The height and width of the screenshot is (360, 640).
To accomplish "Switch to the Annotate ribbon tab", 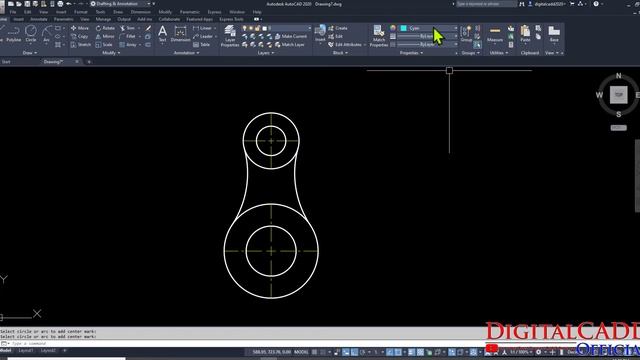I will tap(39, 19).
